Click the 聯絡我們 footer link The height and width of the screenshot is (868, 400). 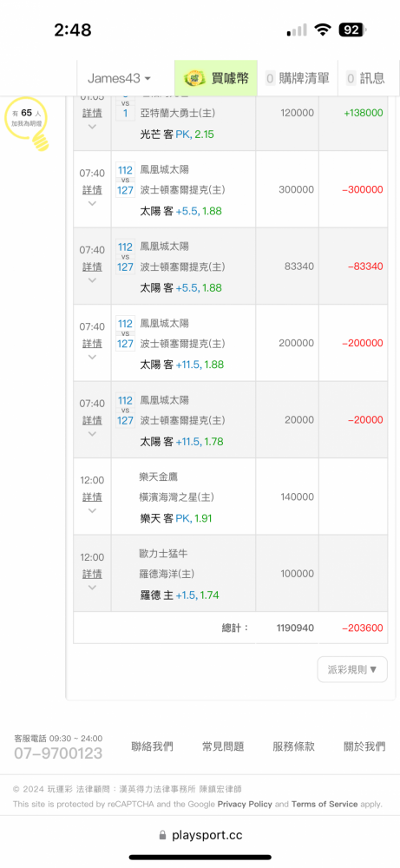152,746
